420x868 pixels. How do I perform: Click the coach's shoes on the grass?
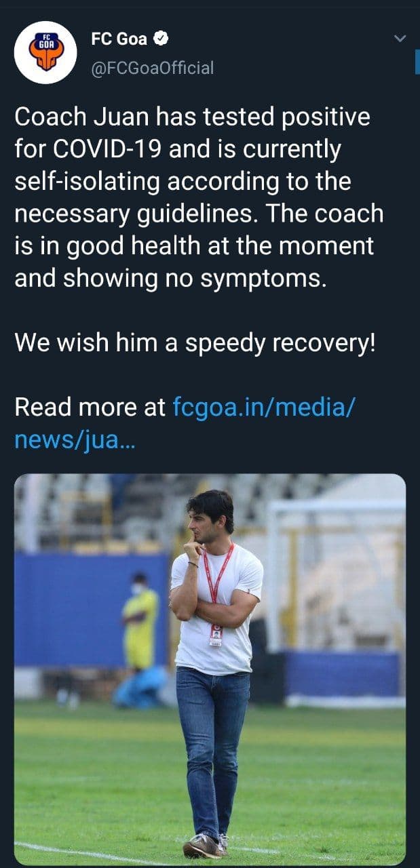pyautogui.click(x=204, y=845)
